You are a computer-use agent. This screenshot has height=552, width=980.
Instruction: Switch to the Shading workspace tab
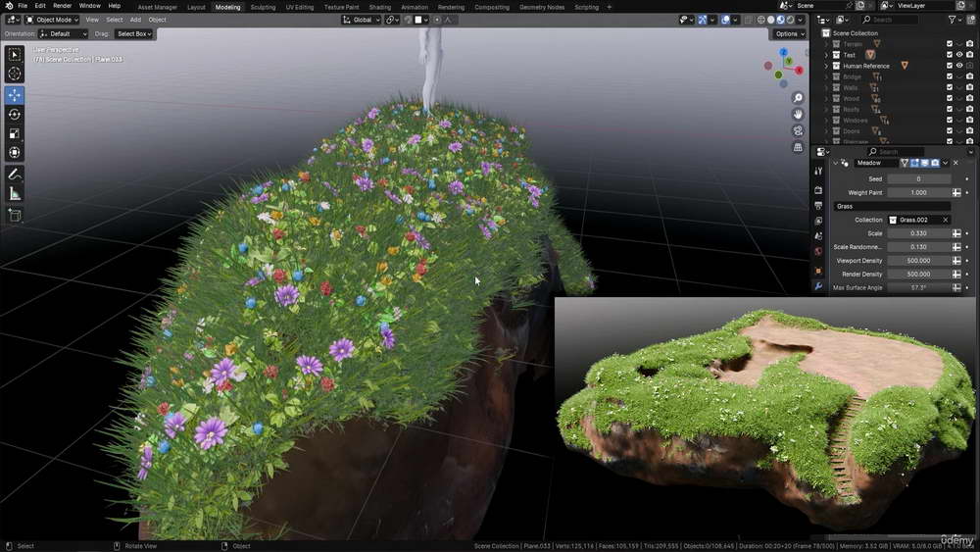pyautogui.click(x=379, y=7)
